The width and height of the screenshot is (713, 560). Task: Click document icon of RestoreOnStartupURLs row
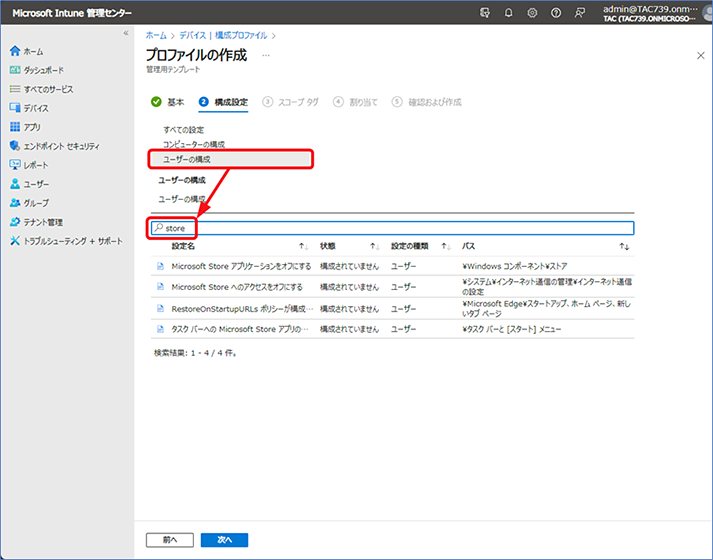coord(160,309)
